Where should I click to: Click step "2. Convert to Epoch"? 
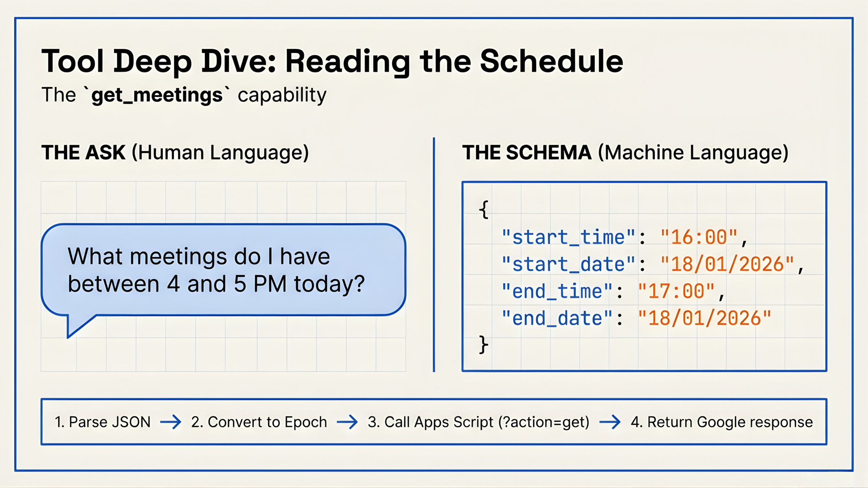[x=259, y=422]
